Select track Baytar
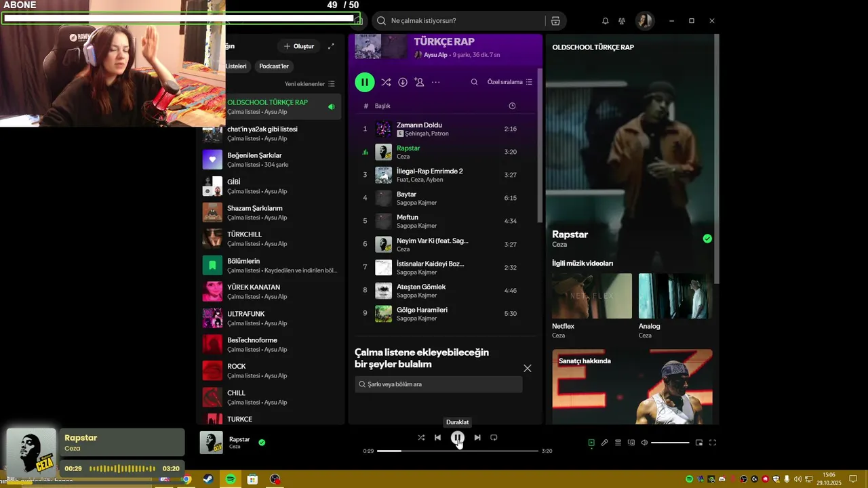 446,198
